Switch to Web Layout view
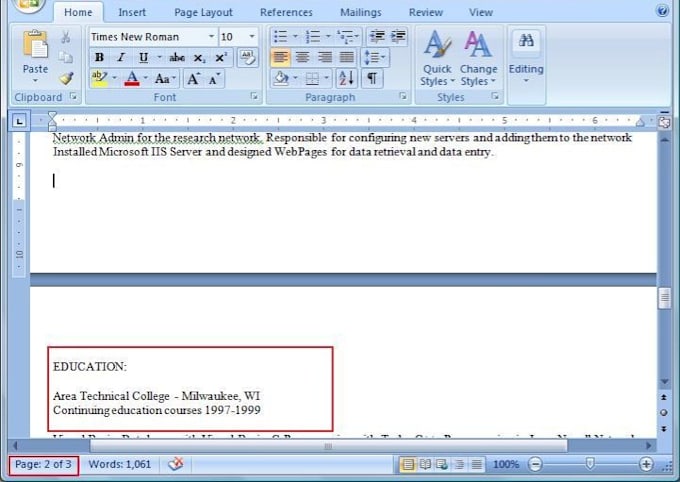 coord(442,465)
